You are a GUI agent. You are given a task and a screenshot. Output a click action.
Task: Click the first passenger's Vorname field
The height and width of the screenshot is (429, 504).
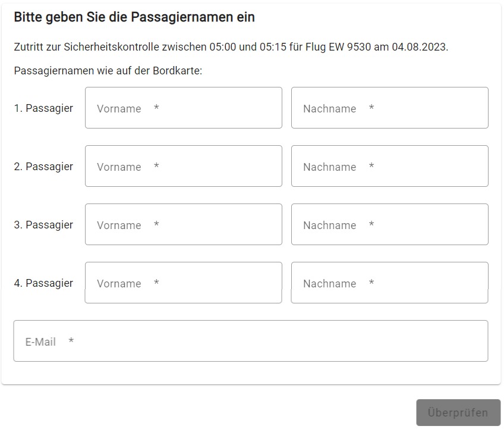[x=183, y=108]
